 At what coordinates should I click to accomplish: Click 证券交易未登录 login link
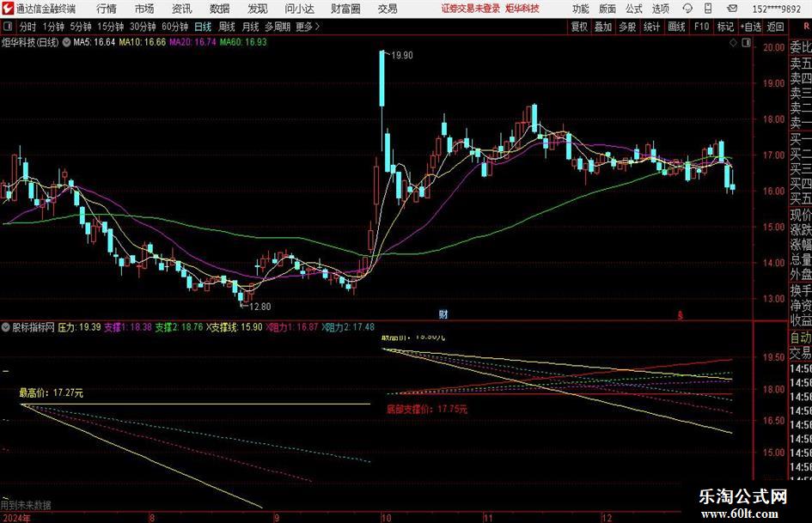471,9
